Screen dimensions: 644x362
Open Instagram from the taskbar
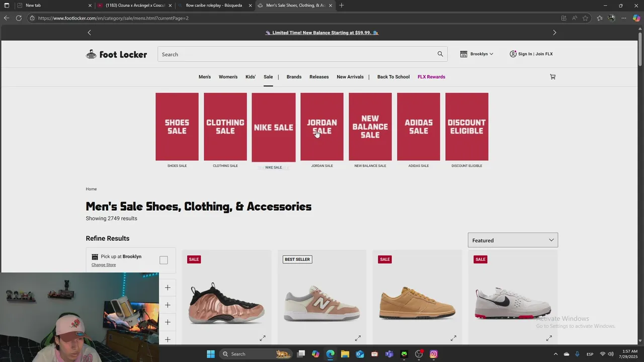(x=434, y=354)
